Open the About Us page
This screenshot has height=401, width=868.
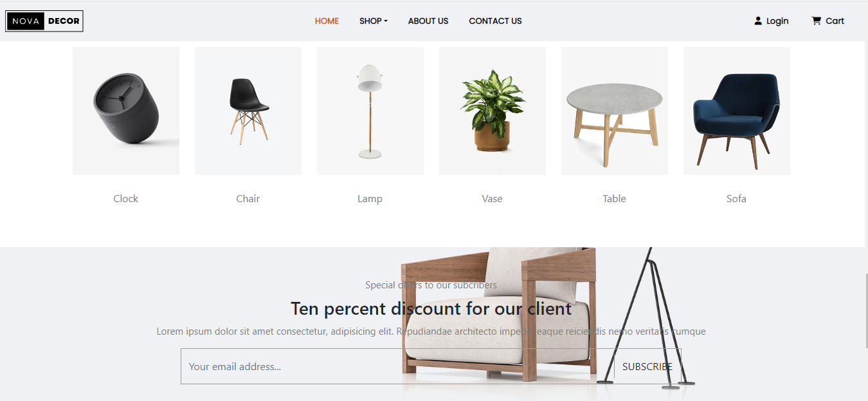pyautogui.click(x=428, y=21)
